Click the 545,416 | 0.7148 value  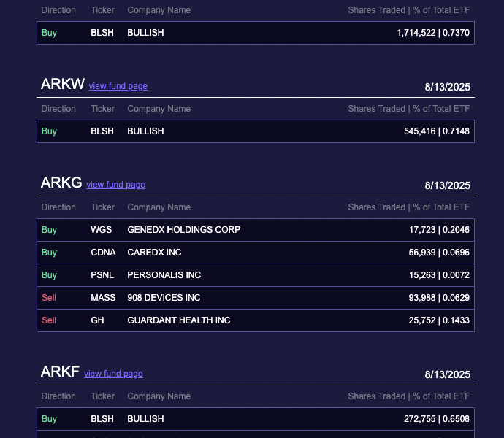point(437,131)
